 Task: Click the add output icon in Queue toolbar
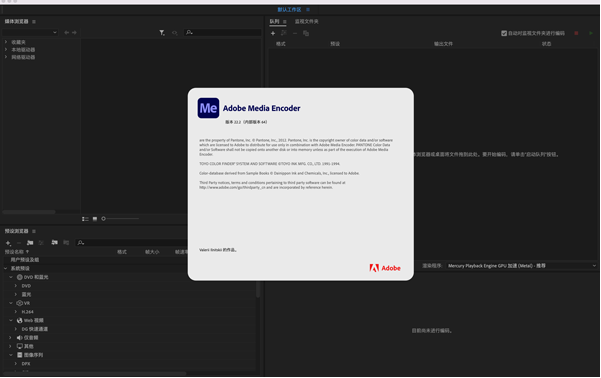pyautogui.click(x=284, y=33)
